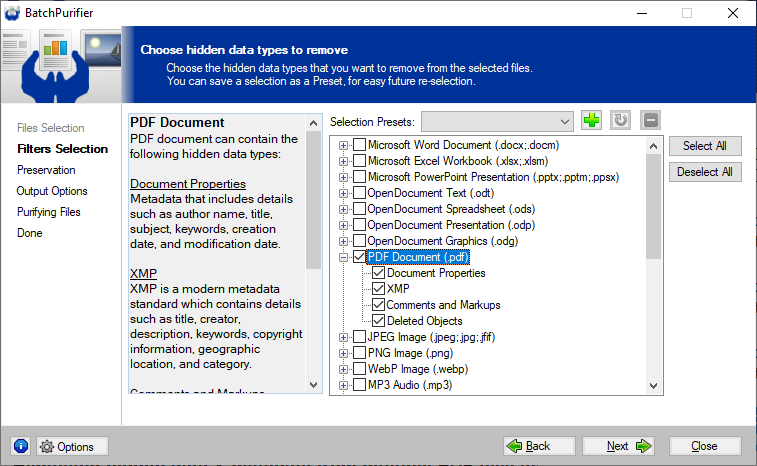
Task: Click the description panel scrollbar thumb
Action: 313,200
